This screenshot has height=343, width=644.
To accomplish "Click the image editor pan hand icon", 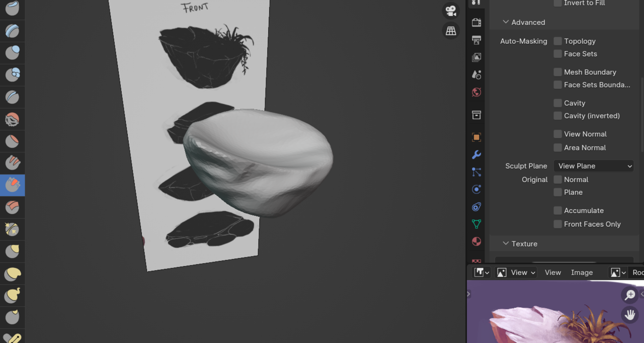I will tap(630, 315).
